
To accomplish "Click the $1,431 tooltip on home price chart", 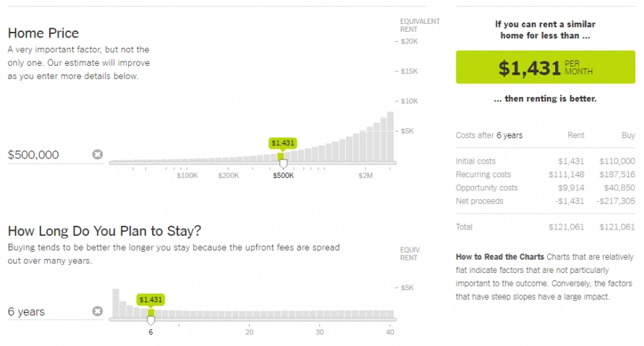I will 283,143.
